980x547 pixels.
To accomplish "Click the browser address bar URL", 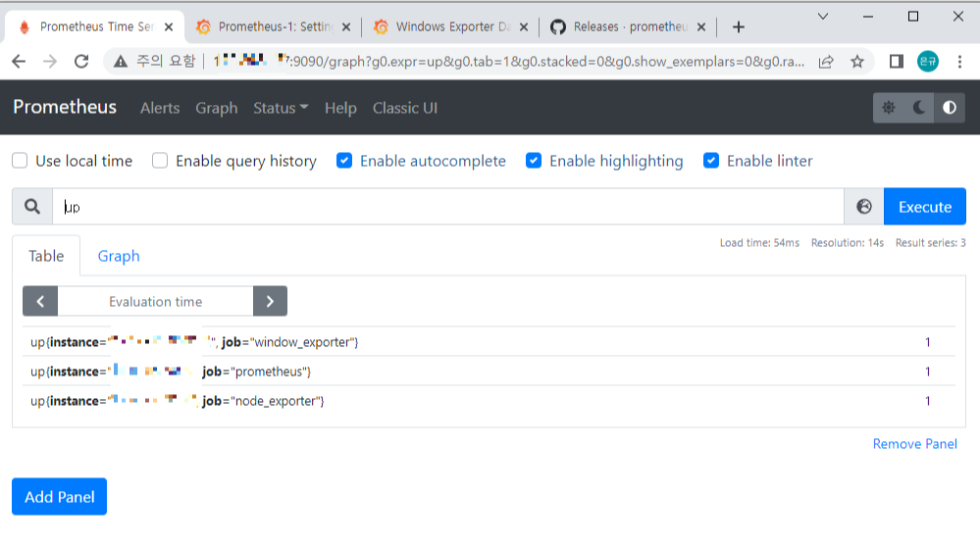I will [509, 61].
